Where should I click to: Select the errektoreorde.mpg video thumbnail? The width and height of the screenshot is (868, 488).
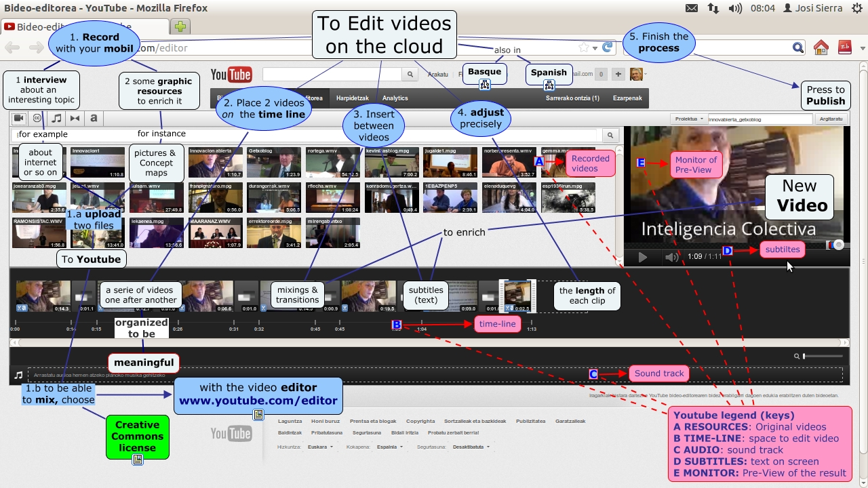pyautogui.click(x=274, y=232)
